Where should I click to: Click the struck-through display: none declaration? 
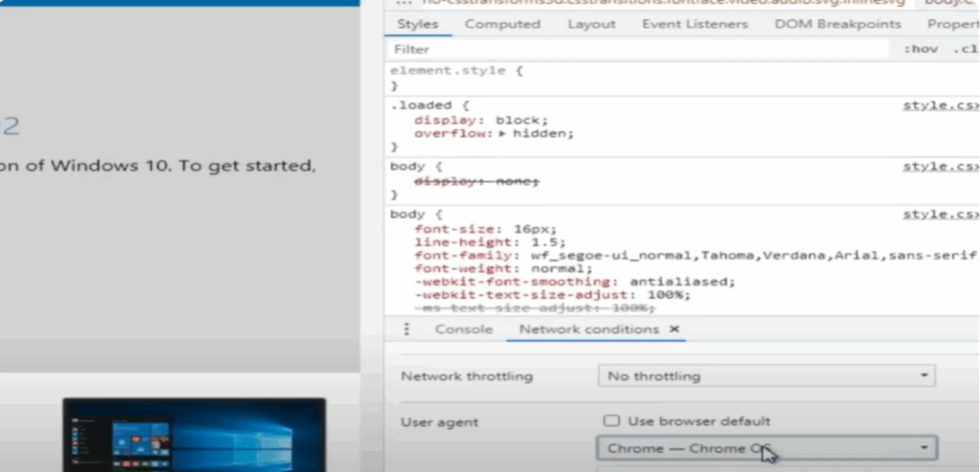(x=477, y=181)
